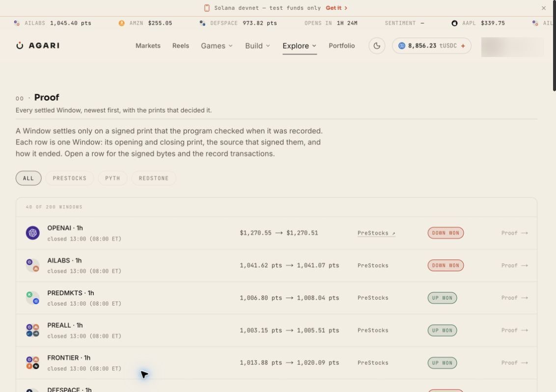Click the 8,856.23 tUSDC balance
This screenshot has height=392, width=556.
[432, 46]
